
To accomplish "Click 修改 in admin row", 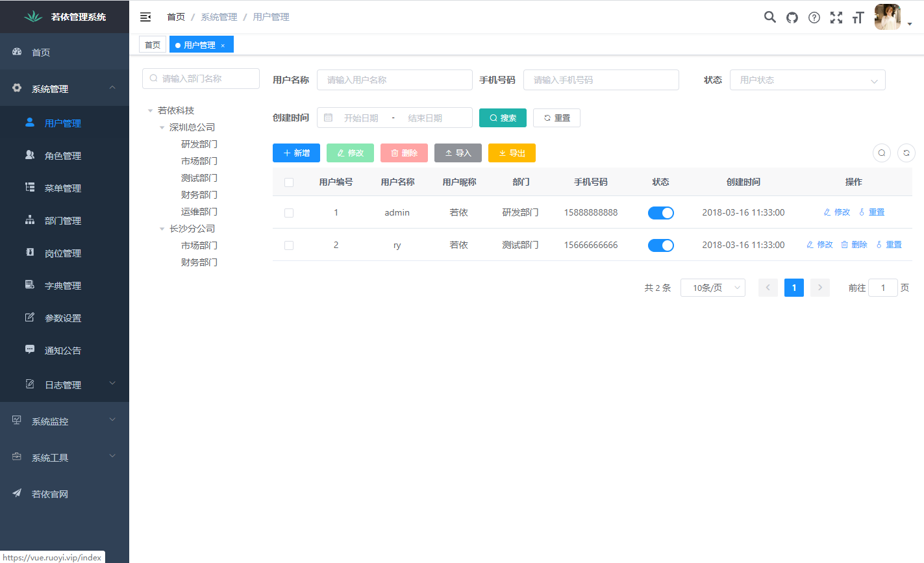I will (837, 212).
